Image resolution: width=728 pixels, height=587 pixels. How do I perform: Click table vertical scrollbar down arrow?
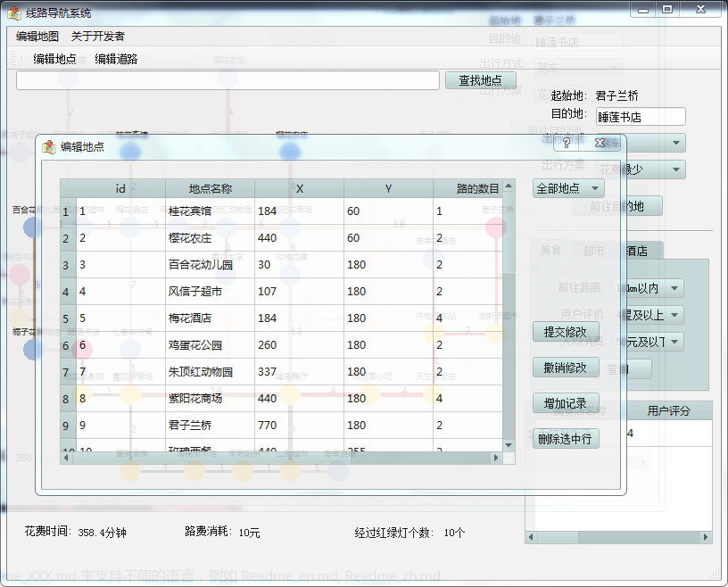click(509, 445)
